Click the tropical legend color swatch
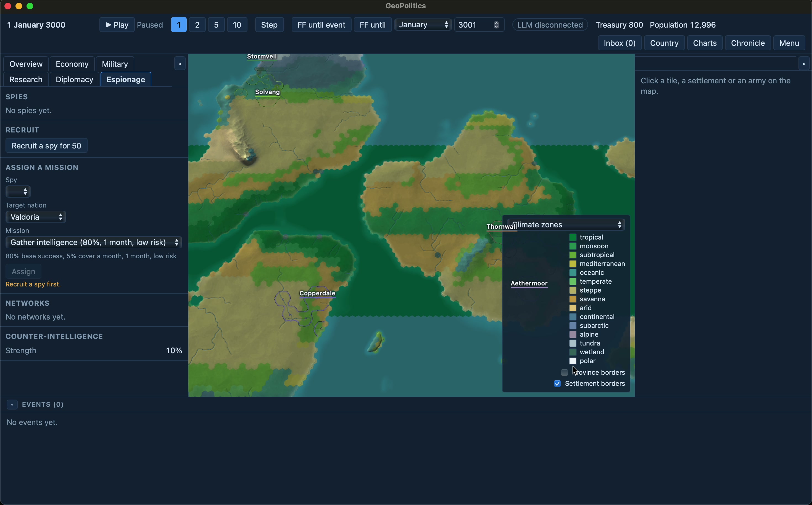 [573, 237]
